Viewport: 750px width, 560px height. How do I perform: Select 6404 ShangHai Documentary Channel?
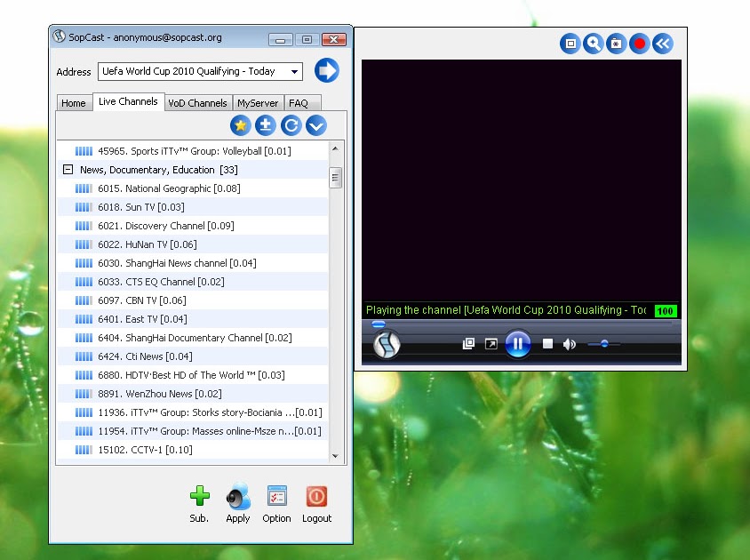pos(193,338)
